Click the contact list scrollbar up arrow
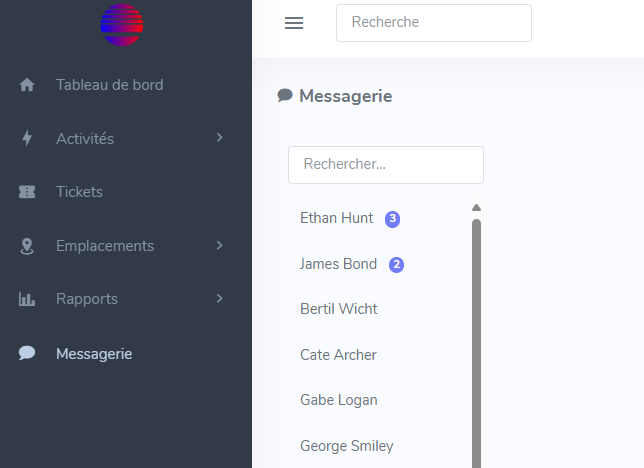The height and width of the screenshot is (468, 644). click(476, 208)
